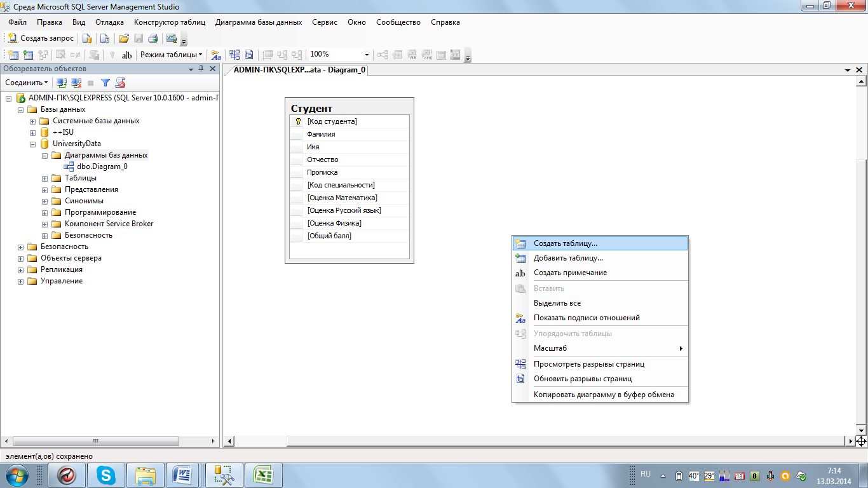Open Skype from the taskbar
This screenshot has width=868, height=488.
click(106, 475)
